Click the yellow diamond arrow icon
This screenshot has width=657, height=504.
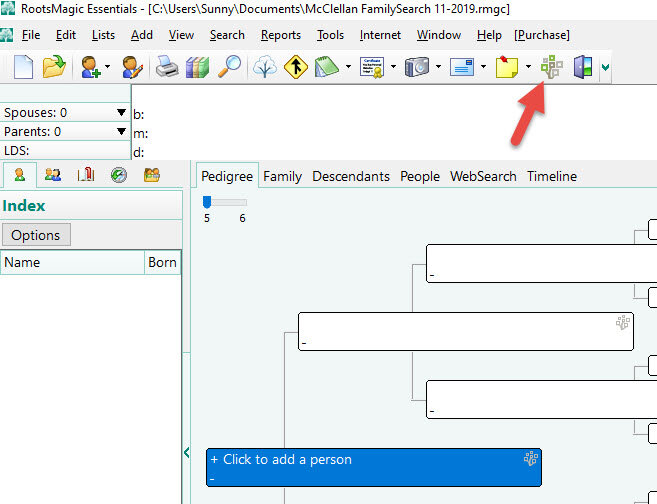click(x=296, y=67)
